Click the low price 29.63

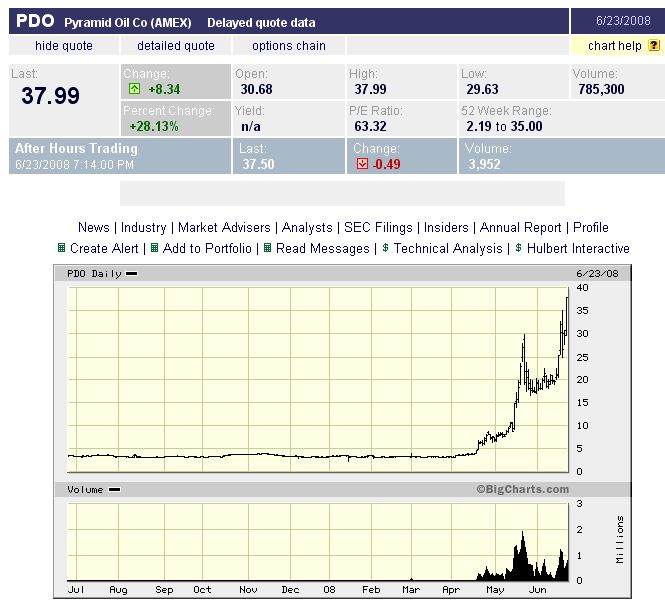482,89
